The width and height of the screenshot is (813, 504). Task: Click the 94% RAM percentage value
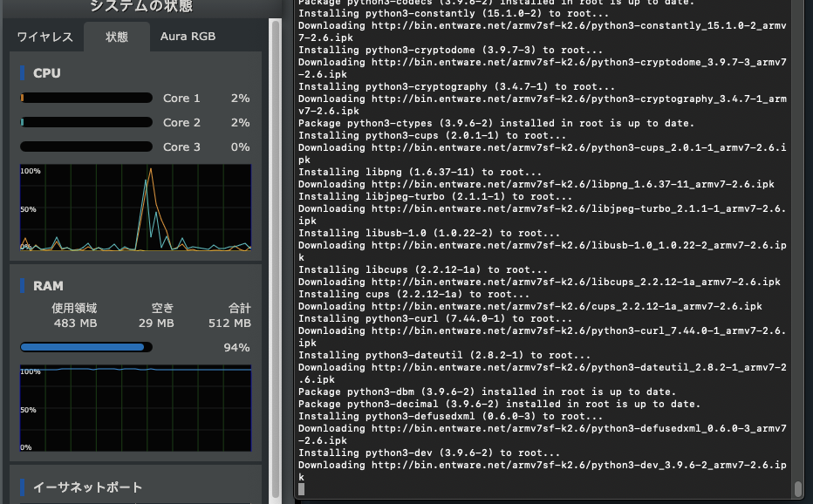click(x=236, y=347)
